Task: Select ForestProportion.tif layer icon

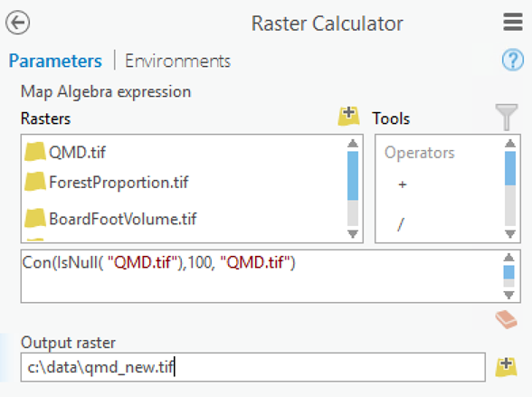Action: [35, 182]
